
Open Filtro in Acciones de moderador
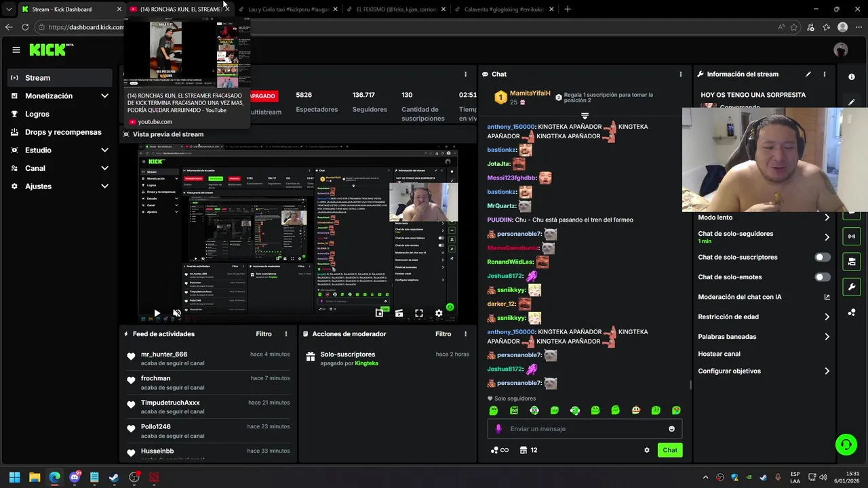click(x=443, y=334)
